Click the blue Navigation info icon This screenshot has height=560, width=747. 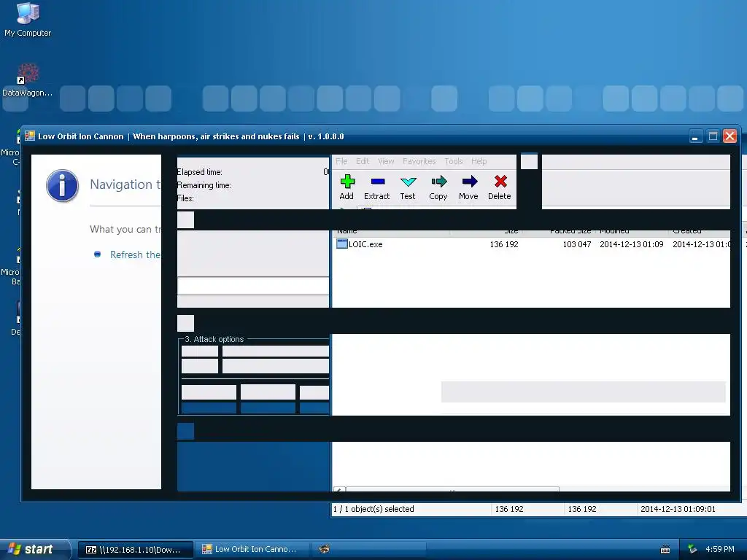[63, 186]
